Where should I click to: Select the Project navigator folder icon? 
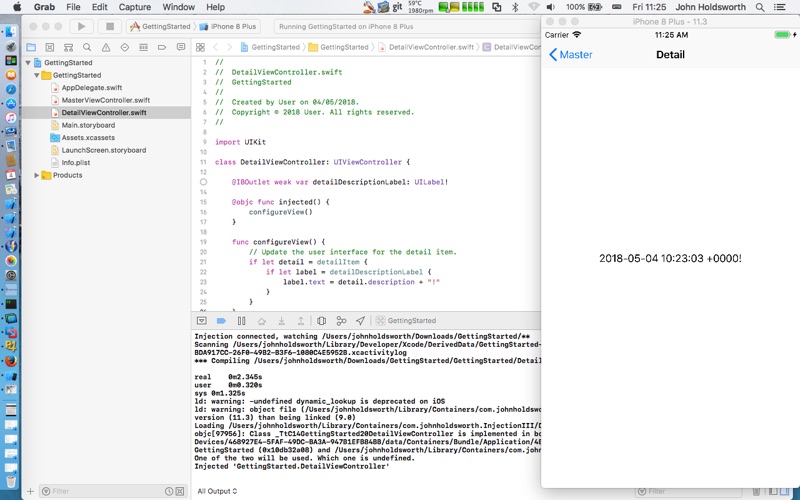tap(31, 47)
